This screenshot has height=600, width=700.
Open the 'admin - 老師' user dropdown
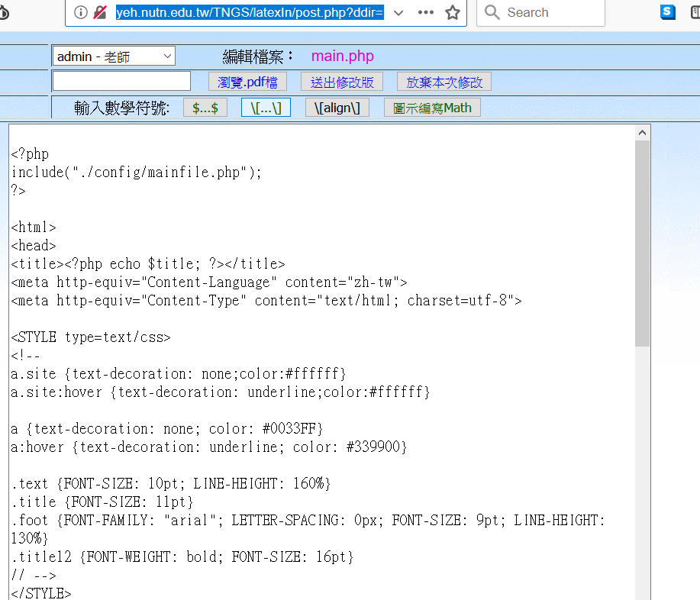(114, 56)
